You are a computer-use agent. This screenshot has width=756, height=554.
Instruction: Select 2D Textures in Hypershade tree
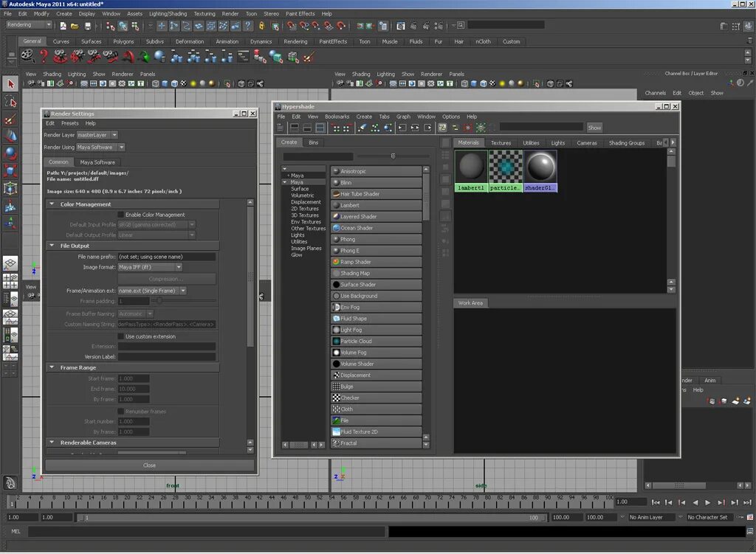305,209
